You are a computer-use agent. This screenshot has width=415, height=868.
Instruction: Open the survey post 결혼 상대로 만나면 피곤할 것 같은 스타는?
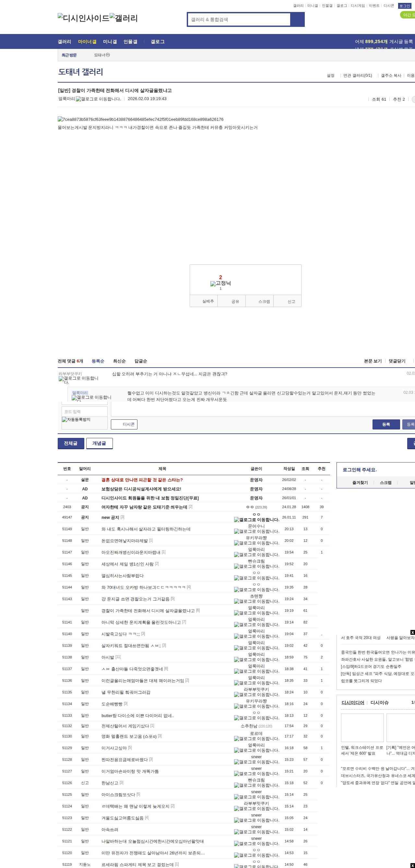[142, 480]
